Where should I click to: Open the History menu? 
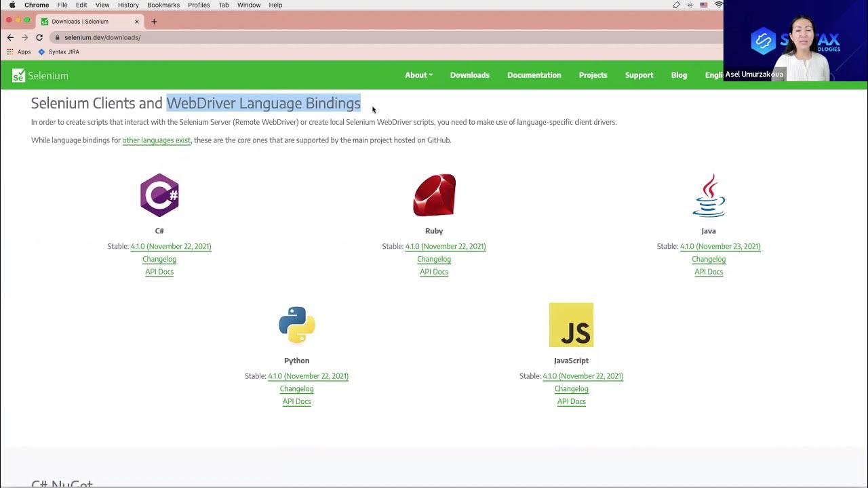coord(128,5)
